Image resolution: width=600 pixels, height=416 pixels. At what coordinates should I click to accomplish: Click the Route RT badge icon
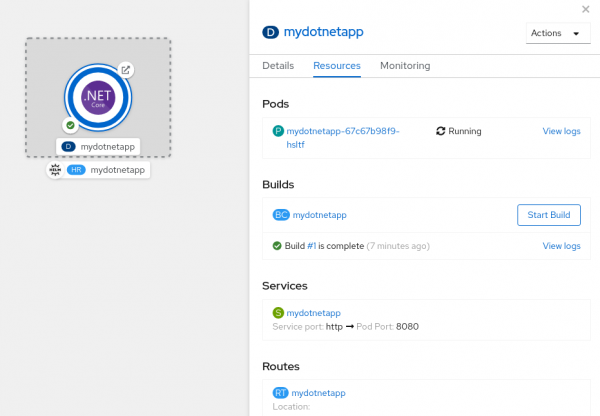[x=281, y=393]
